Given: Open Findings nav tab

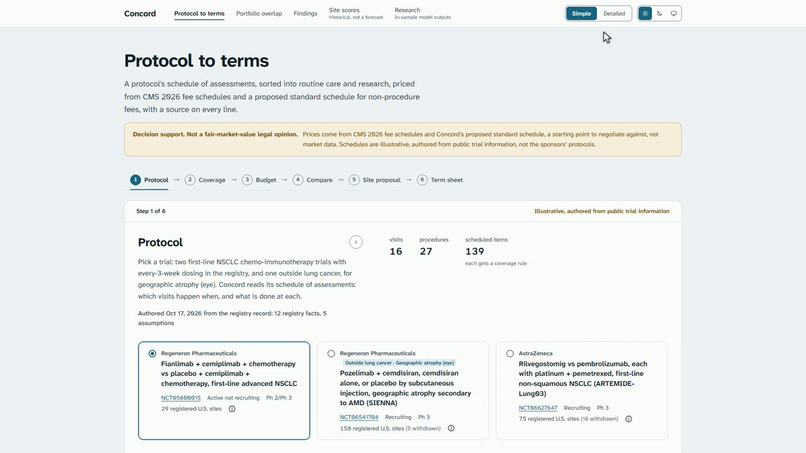Looking at the screenshot, I should point(305,14).
